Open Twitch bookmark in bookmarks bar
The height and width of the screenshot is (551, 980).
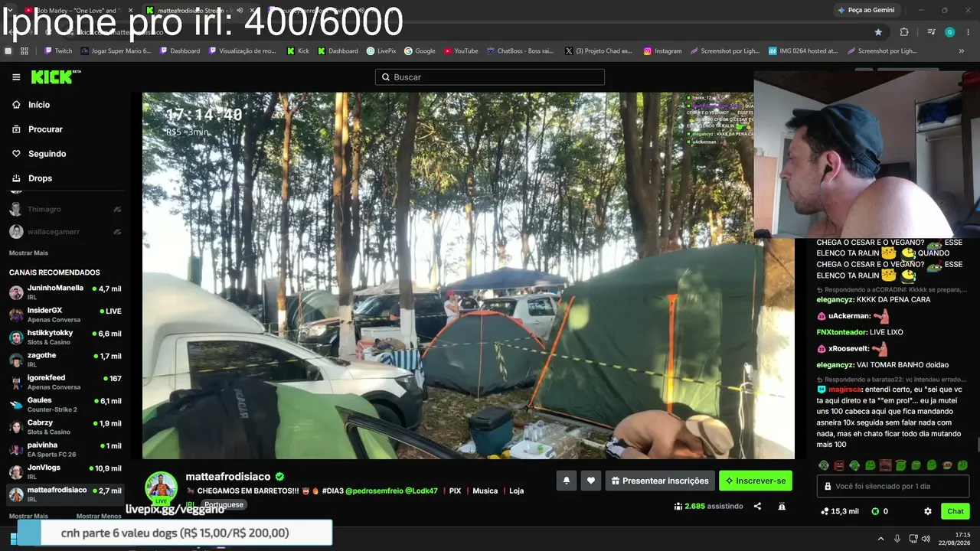tap(58, 51)
